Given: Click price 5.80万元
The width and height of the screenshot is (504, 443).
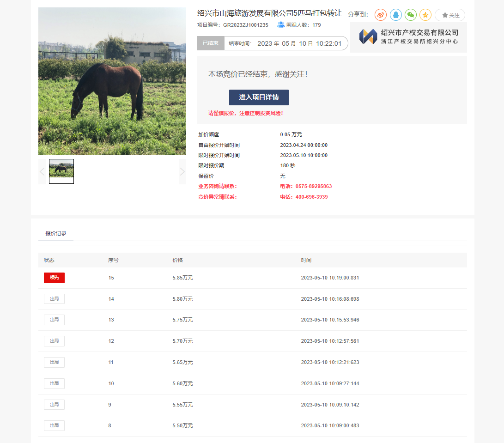Looking at the screenshot, I should coord(182,299).
